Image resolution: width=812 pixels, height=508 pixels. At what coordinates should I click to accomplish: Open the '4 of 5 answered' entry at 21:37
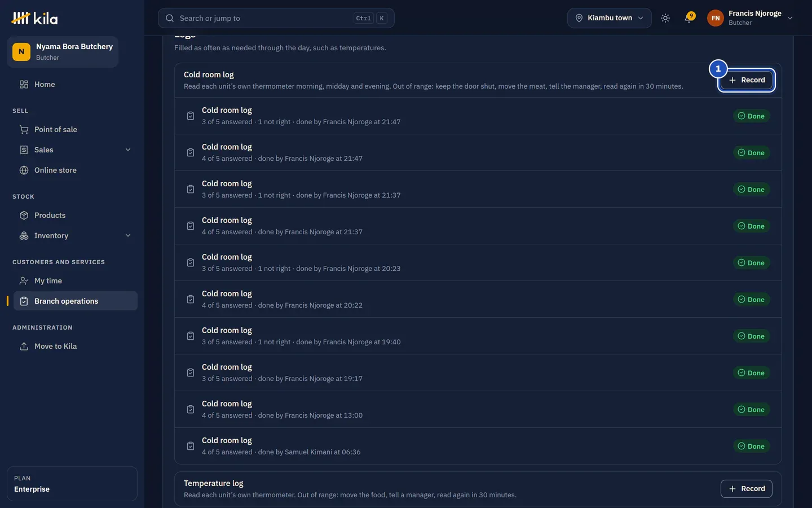478,226
